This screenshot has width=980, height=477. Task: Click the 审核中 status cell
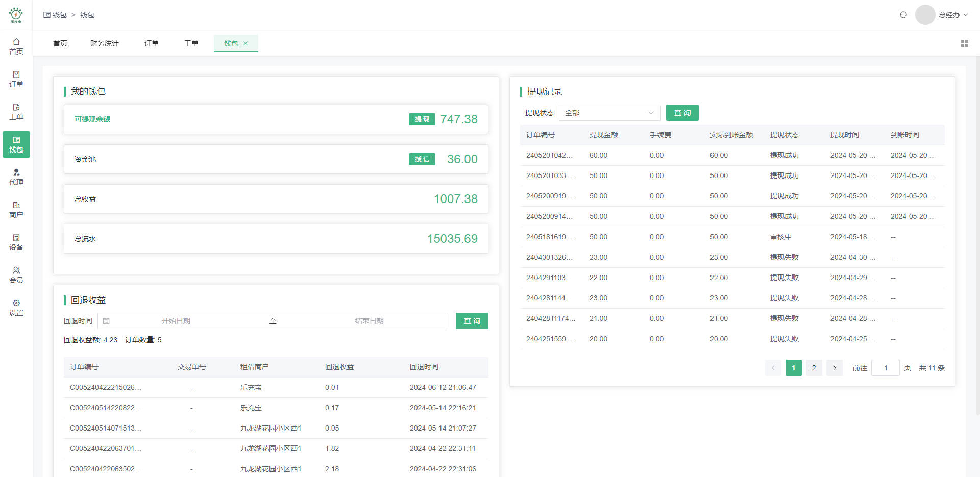(x=781, y=237)
